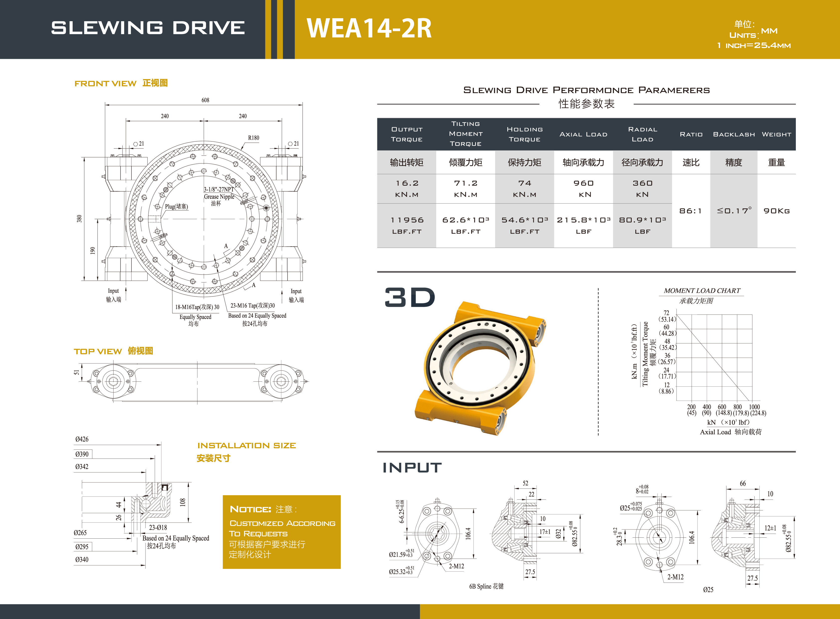This screenshot has width=840, height=619.
Task: Click the yellow Notice box
Action: pos(281,532)
